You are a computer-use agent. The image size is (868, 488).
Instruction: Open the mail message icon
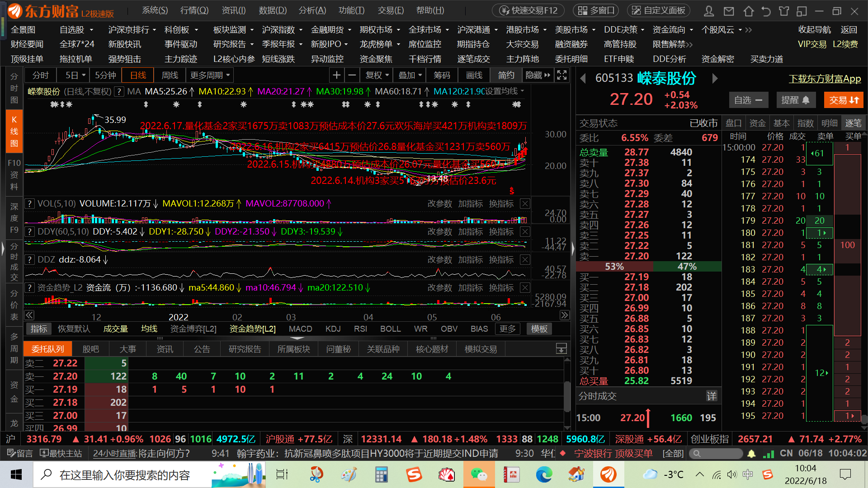point(729,11)
